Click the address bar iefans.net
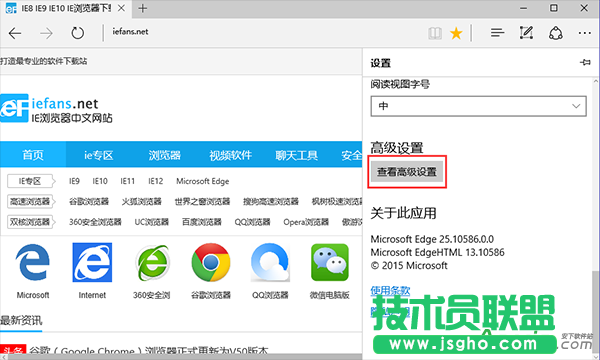600x360 pixels. [x=130, y=32]
